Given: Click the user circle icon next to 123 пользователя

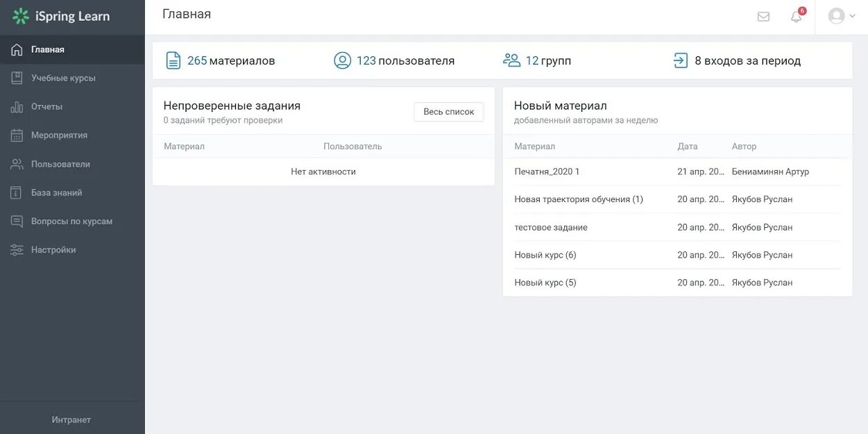Looking at the screenshot, I should tap(343, 60).
